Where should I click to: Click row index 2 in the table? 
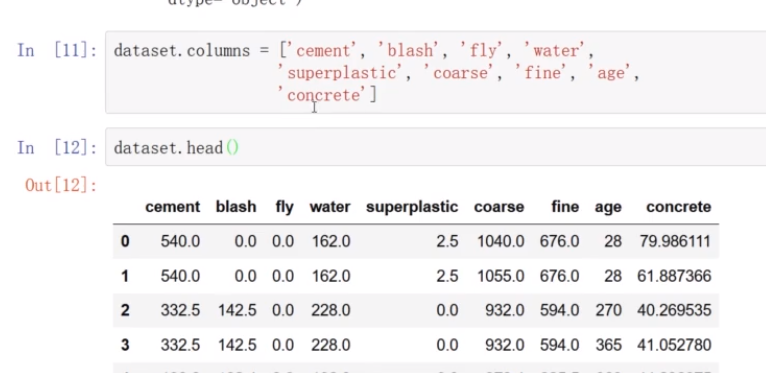125,310
